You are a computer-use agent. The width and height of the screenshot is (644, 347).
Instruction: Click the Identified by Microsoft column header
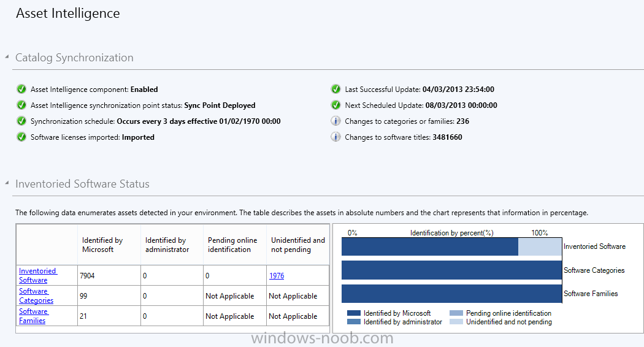click(109, 245)
